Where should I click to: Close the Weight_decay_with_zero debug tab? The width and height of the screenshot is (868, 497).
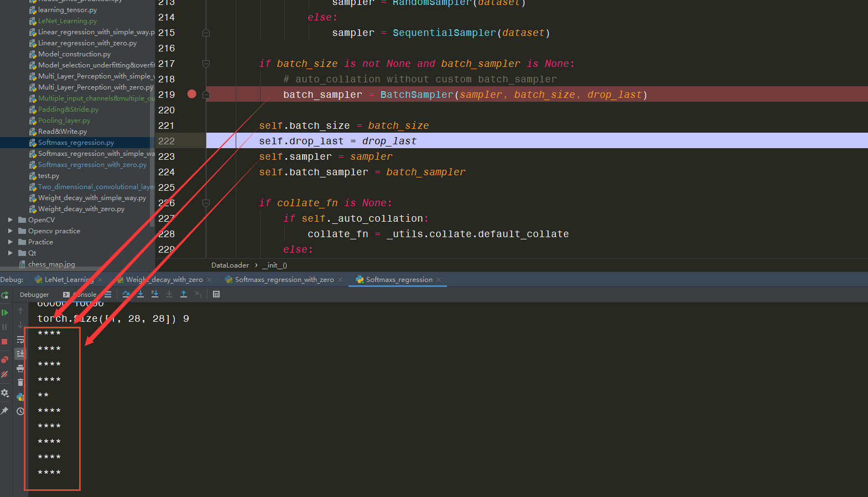pos(209,280)
